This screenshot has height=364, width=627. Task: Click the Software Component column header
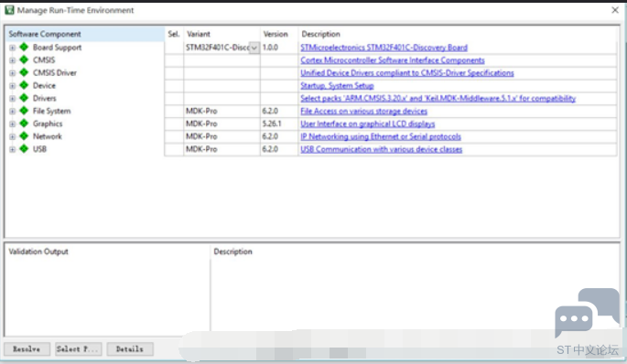(x=85, y=34)
